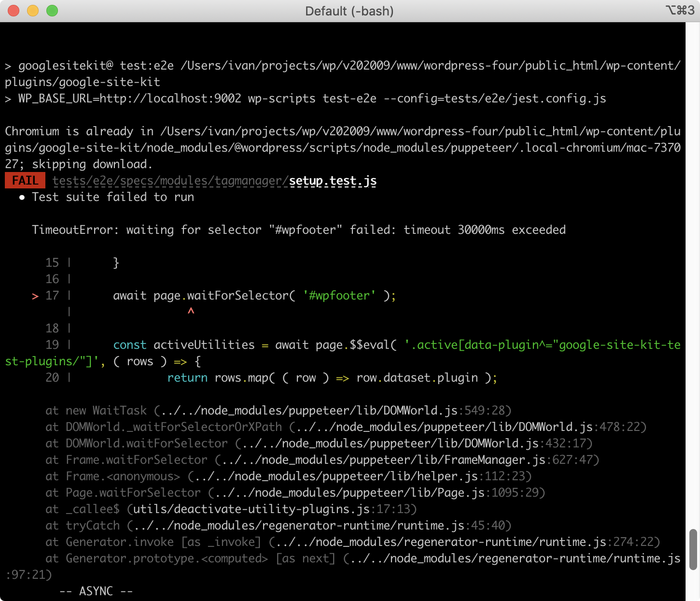Viewport: 700px width, 601px height.
Task: Select the TimeoutError message line
Action: pos(298,229)
